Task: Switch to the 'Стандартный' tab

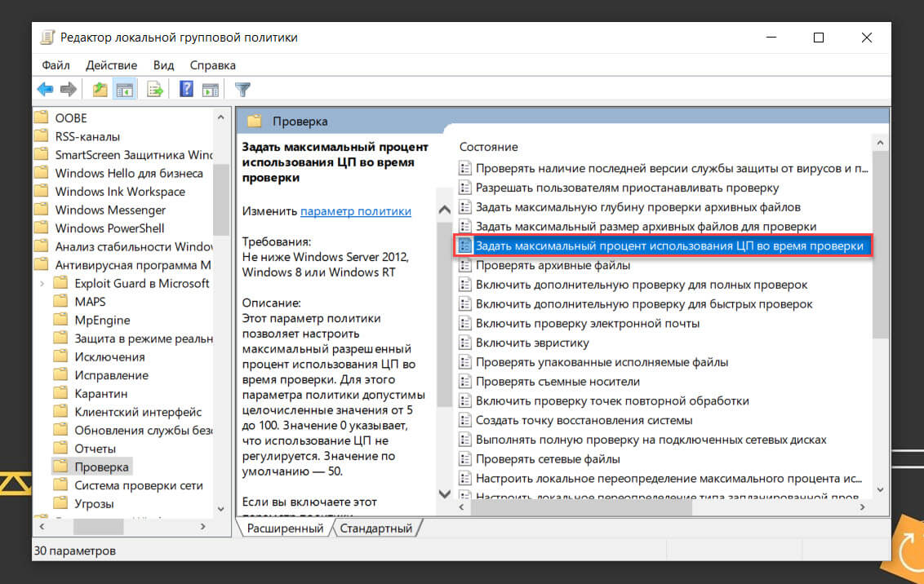Action: pos(376,528)
